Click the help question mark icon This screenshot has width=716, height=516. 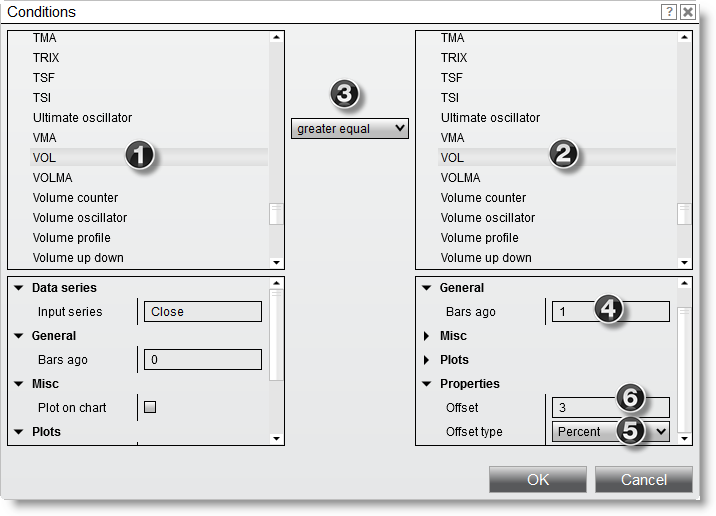pyautogui.click(x=669, y=12)
